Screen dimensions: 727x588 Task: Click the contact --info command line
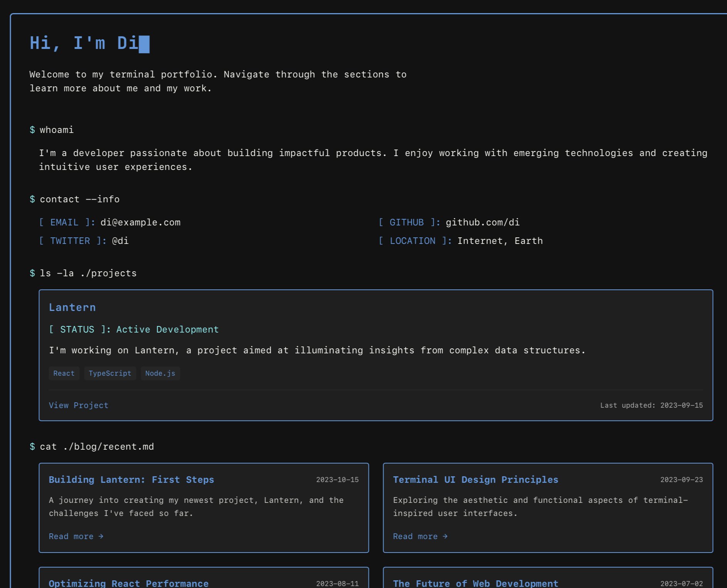(x=75, y=199)
